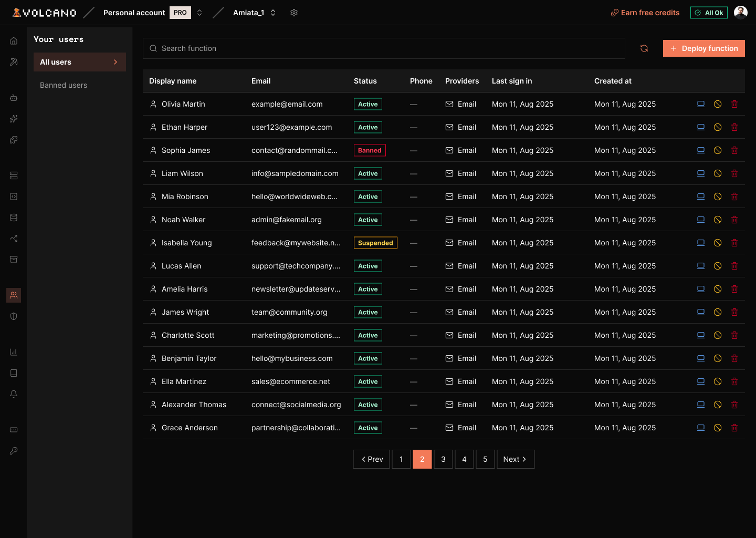Screen dimensions: 756x538
Task: Click the Suspended status badge
Action: pyautogui.click(x=375, y=243)
